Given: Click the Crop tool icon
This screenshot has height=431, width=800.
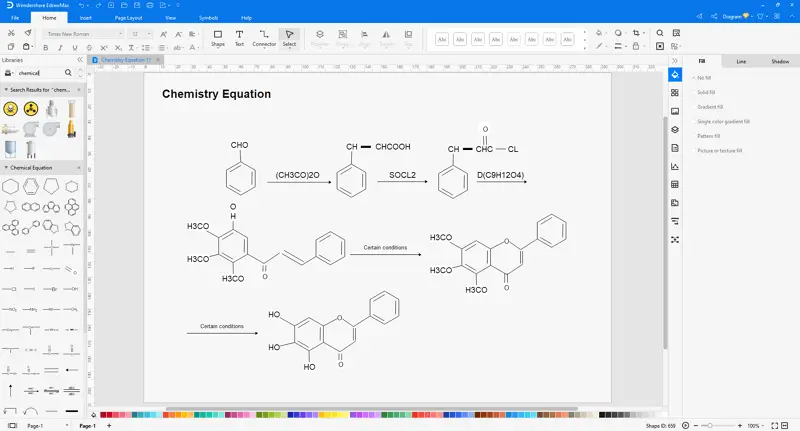Looking at the screenshot, I should 636,33.
